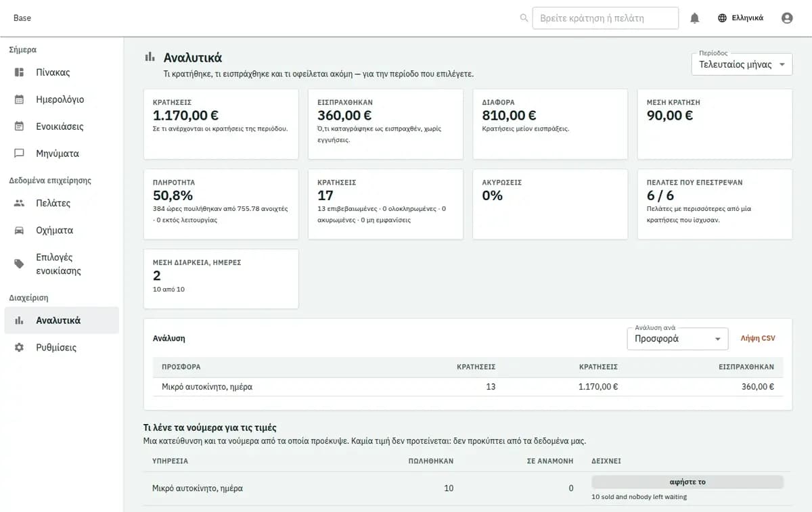This screenshot has height=512, width=812.
Task: Open the Περίοδος period dropdown
Action: click(742, 65)
